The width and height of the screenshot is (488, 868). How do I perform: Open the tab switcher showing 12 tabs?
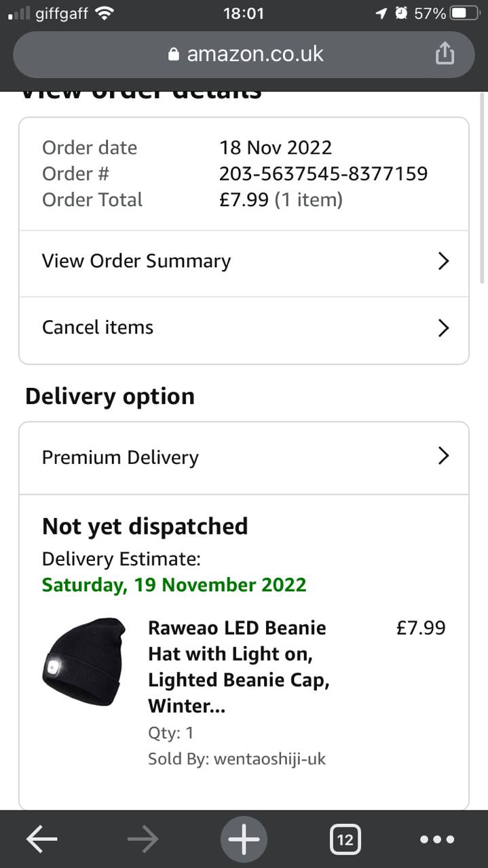click(x=345, y=840)
